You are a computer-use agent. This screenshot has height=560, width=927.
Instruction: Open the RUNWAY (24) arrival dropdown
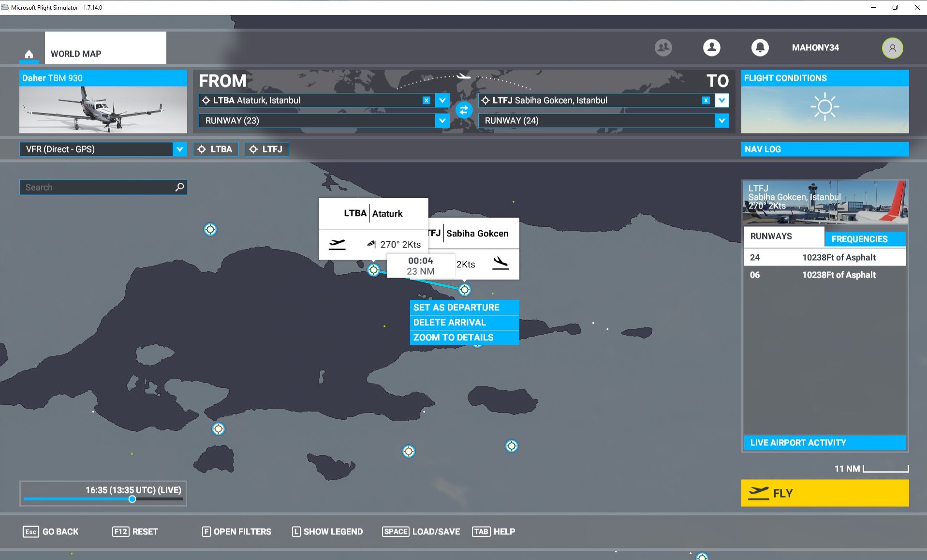pos(721,121)
